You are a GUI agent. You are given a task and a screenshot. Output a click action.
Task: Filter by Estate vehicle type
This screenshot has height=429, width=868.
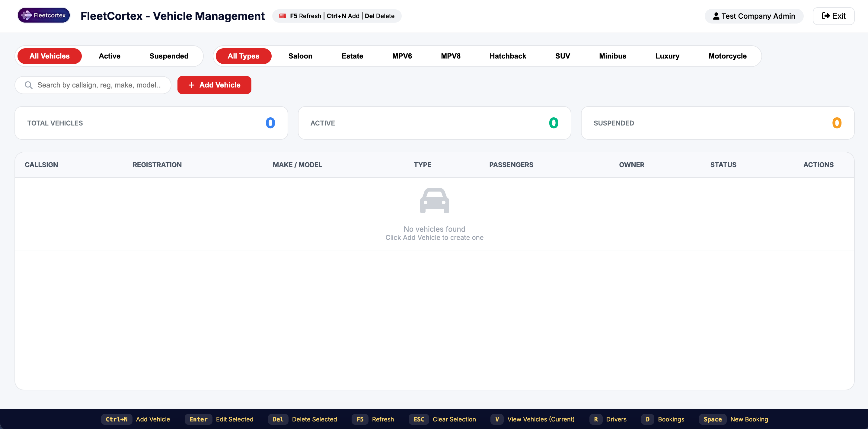352,56
